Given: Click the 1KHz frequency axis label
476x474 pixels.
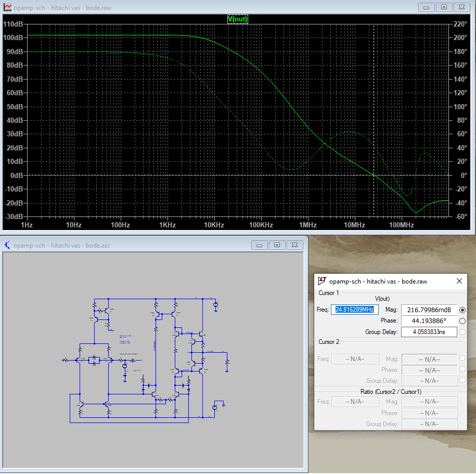Looking at the screenshot, I should pos(168,225).
